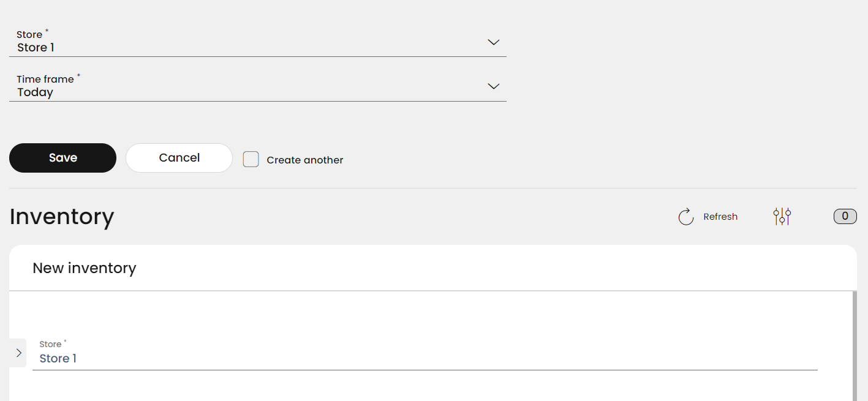Click the Time frame dropdown chevron
This screenshot has width=868, height=401.
pos(494,86)
